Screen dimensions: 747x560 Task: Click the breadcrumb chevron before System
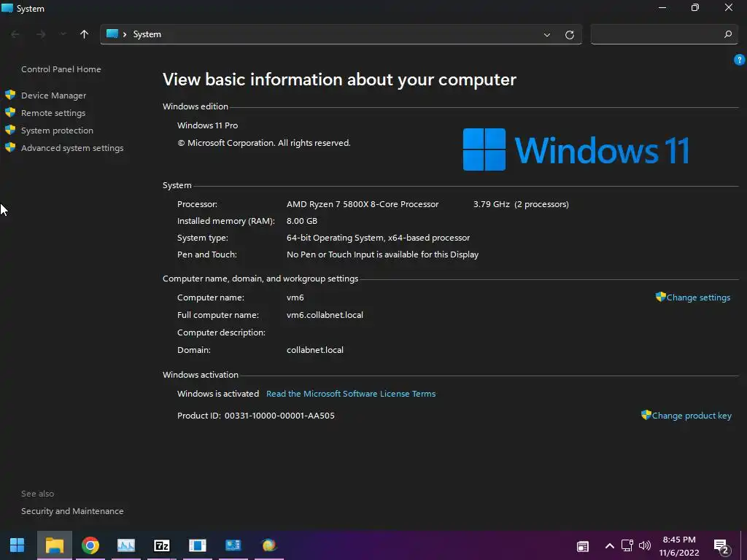pos(125,34)
